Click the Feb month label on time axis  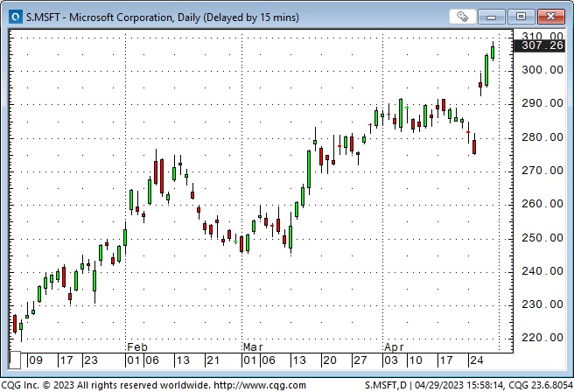137,347
